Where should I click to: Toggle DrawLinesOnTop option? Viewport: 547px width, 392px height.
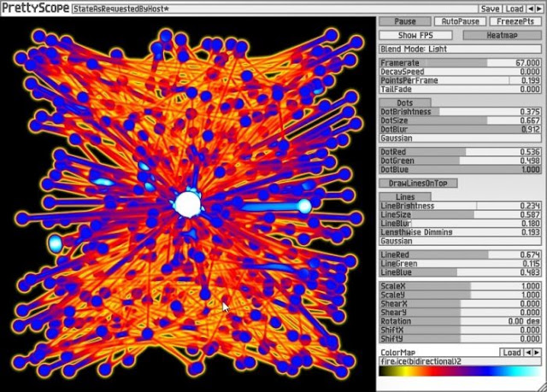click(418, 184)
